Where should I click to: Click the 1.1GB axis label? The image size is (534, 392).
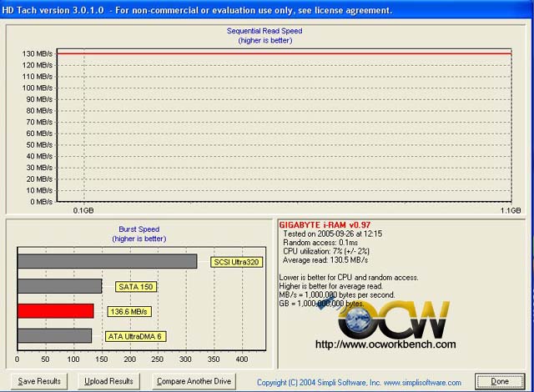[x=511, y=211]
